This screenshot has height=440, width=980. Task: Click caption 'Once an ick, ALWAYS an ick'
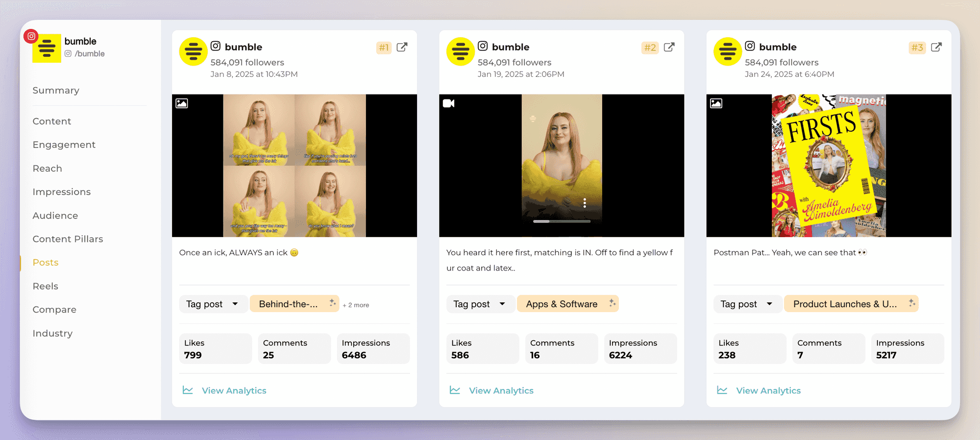tap(239, 252)
